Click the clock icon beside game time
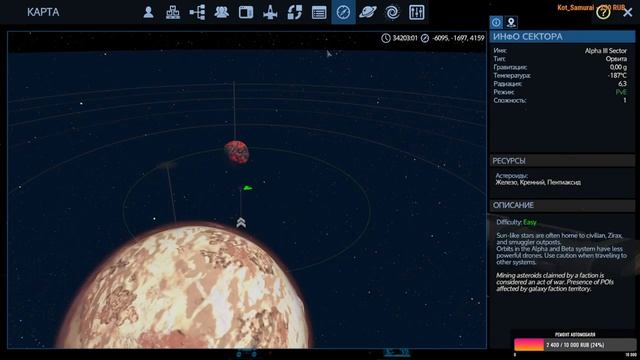Image resolution: width=640 pixels, height=360 pixels. tap(386, 38)
